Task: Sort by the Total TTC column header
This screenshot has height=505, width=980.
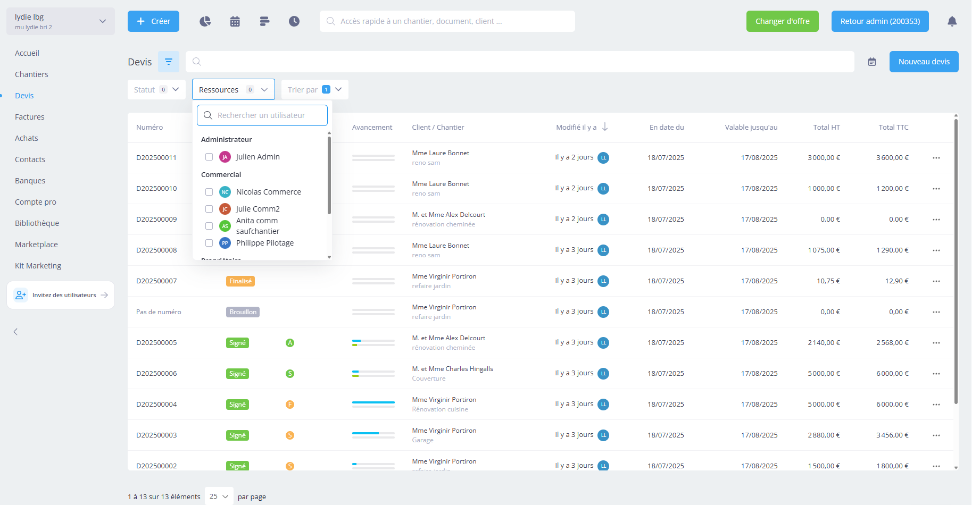Action: pos(893,127)
